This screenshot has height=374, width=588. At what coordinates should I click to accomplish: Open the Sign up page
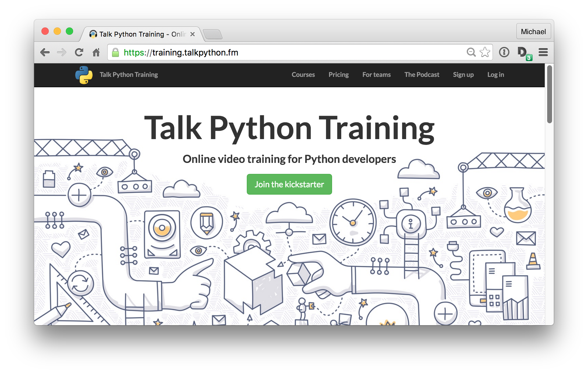pyautogui.click(x=463, y=75)
